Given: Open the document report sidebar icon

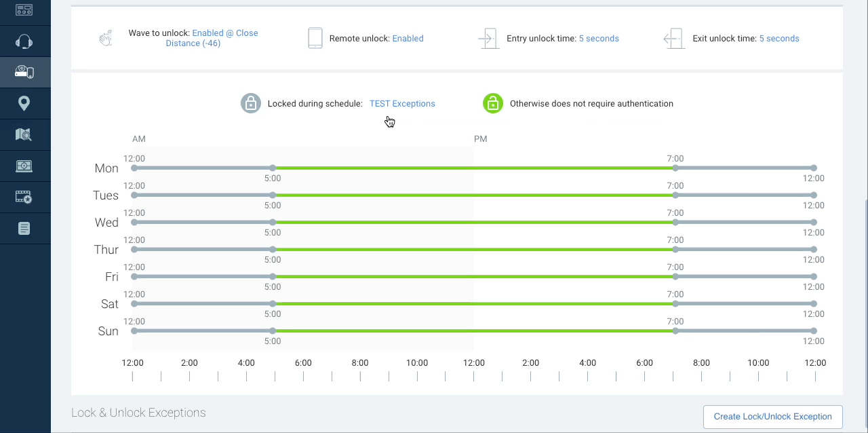Looking at the screenshot, I should (x=24, y=228).
